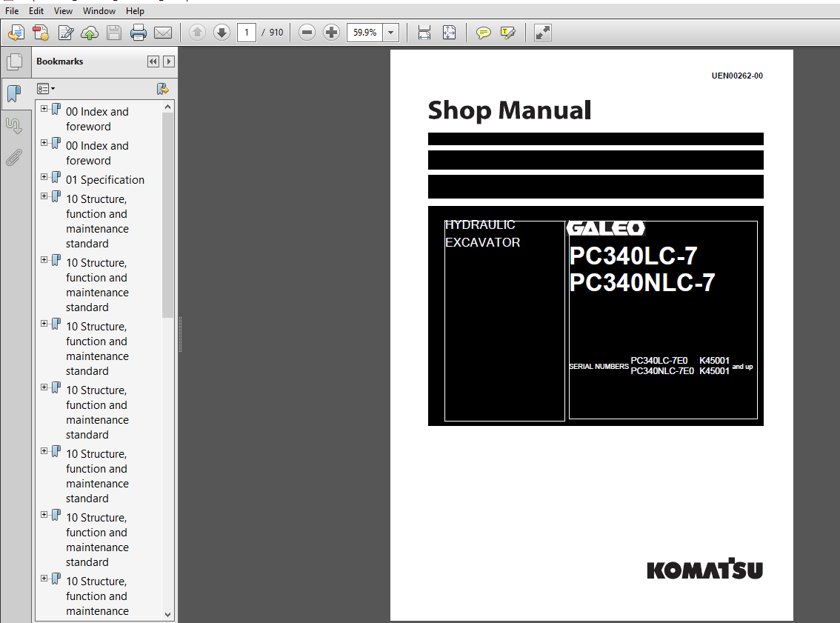Click the PC340NLC-7 model text

pyautogui.click(x=641, y=282)
